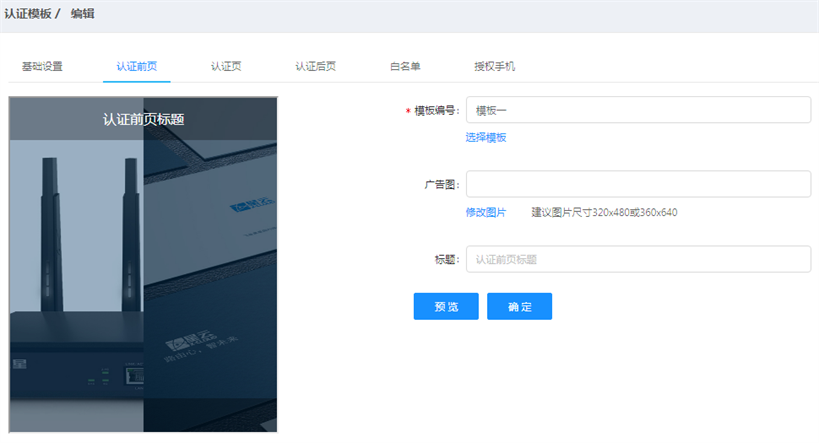
Task: Click the 选择模板 link
Action: point(486,137)
